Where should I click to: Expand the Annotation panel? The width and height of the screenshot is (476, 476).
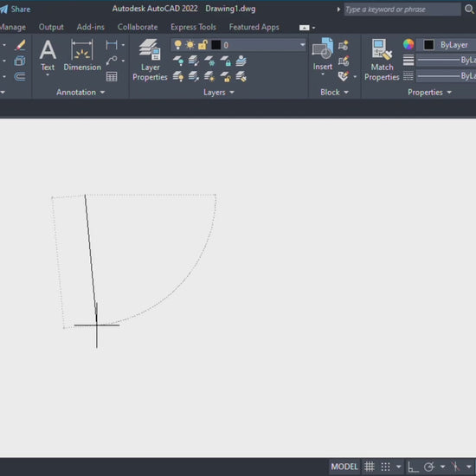pos(80,93)
